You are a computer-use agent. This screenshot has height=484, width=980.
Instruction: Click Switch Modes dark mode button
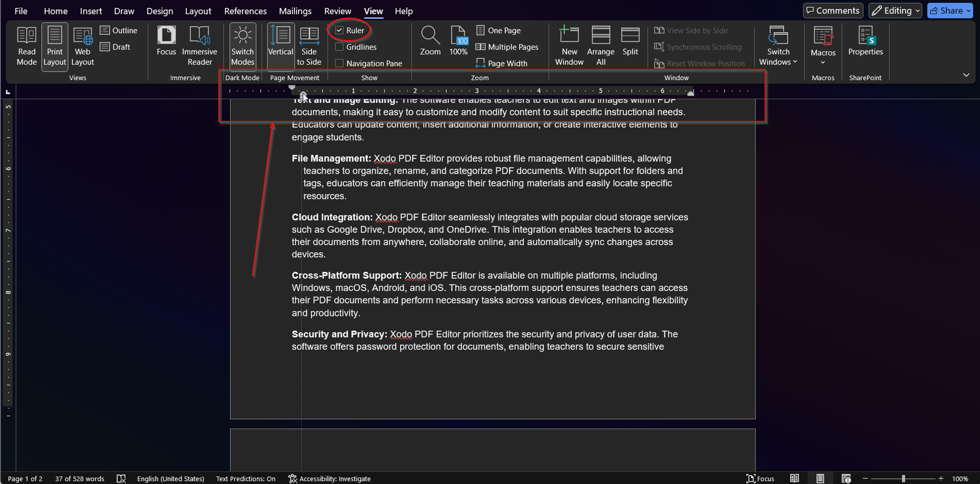(242, 46)
